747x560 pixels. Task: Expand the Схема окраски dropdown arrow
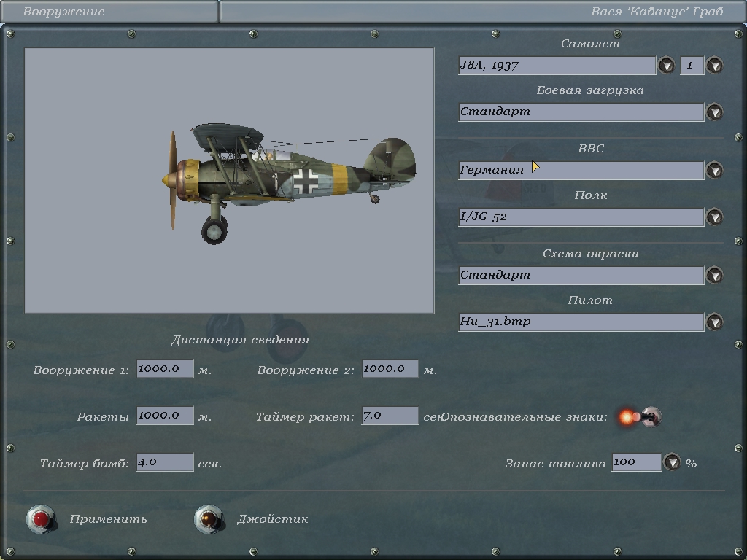[x=714, y=275]
